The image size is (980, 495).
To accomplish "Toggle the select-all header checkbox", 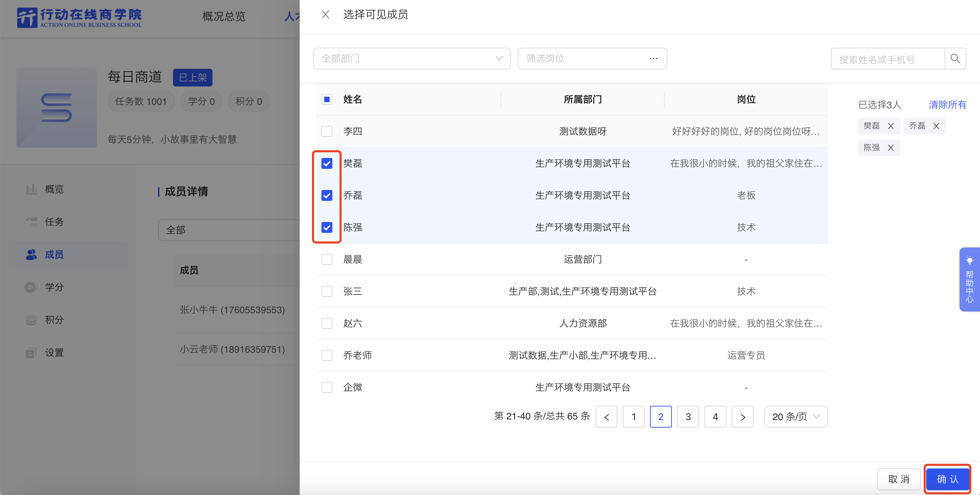I will (327, 99).
